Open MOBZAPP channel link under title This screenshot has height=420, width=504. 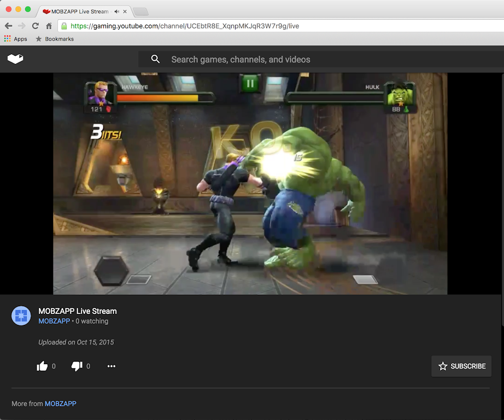point(54,322)
